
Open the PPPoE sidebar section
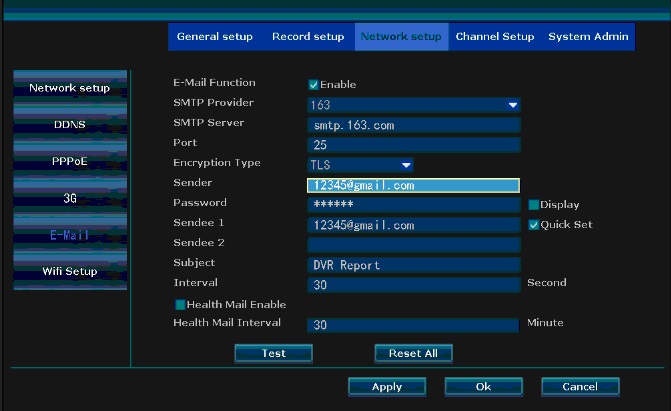(x=70, y=161)
